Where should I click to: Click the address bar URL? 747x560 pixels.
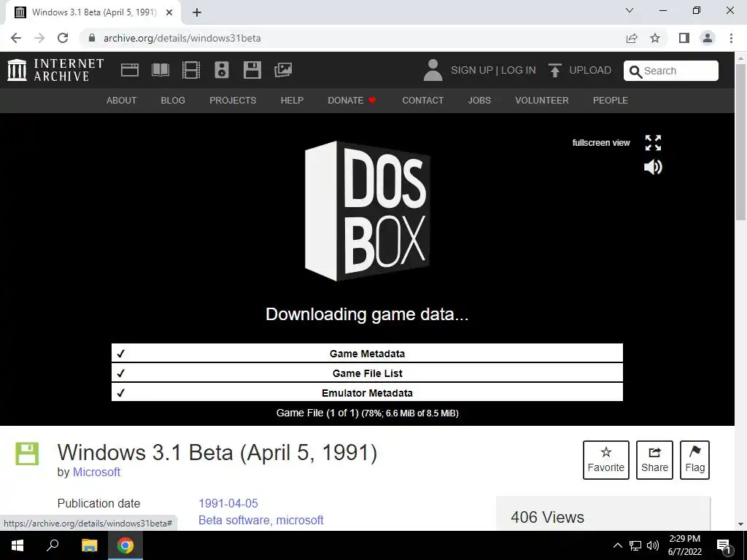click(x=182, y=38)
